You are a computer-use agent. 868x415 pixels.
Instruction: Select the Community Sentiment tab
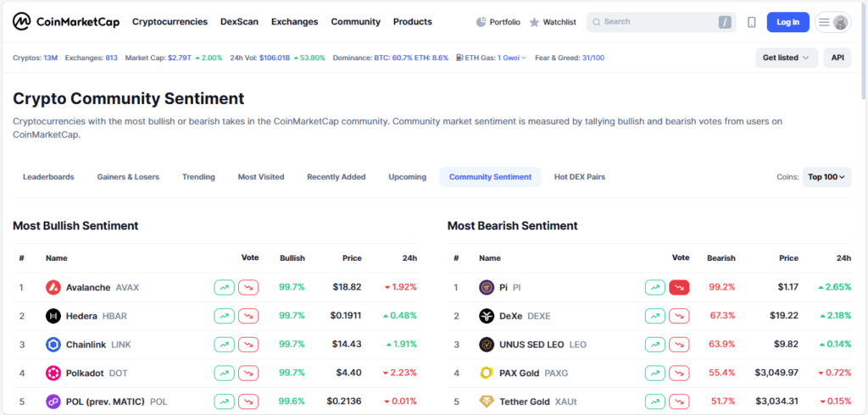(491, 177)
